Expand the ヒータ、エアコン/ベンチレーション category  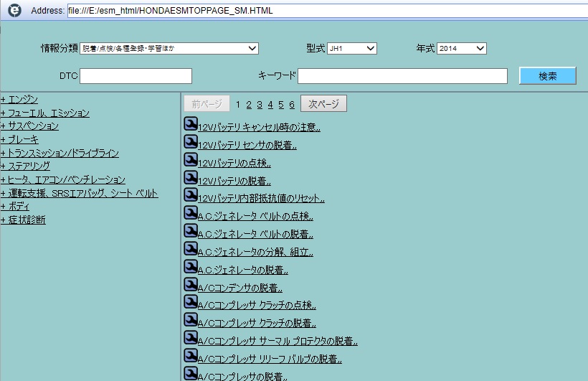(x=62, y=180)
